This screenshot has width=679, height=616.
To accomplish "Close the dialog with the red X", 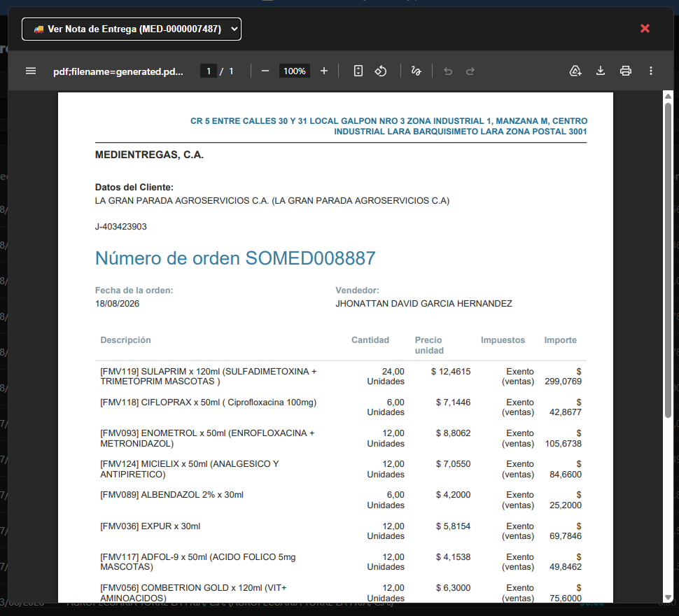I will 645,29.
